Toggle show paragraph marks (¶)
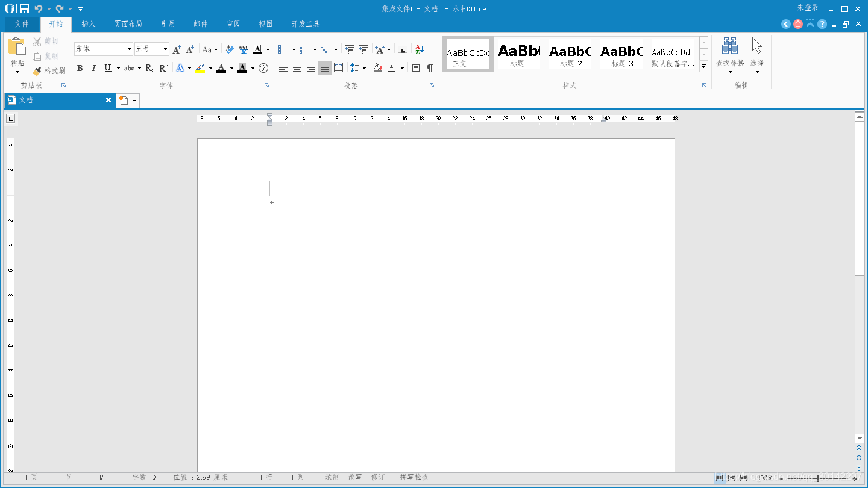Image resolution: width=868 pixels, height=488 pixels. coord(430,68)
